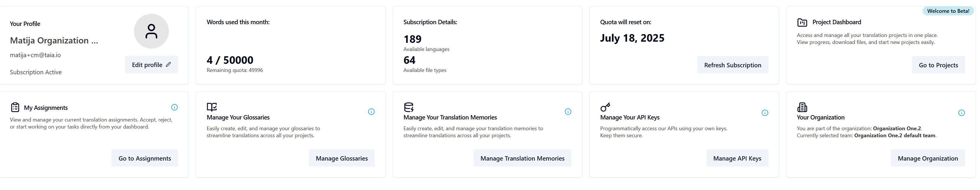Click the API key icon
Viewport: 980px width, 190px height.
point(605,107)
